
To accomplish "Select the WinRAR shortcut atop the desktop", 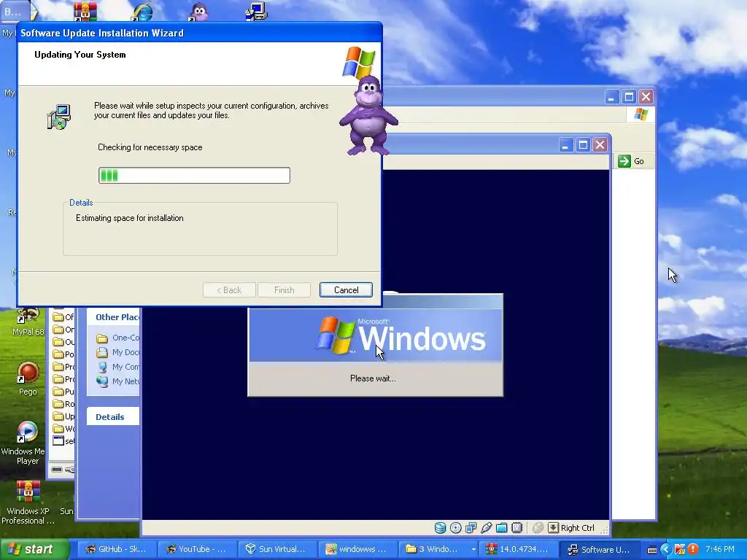I will (x=85, y=12).
